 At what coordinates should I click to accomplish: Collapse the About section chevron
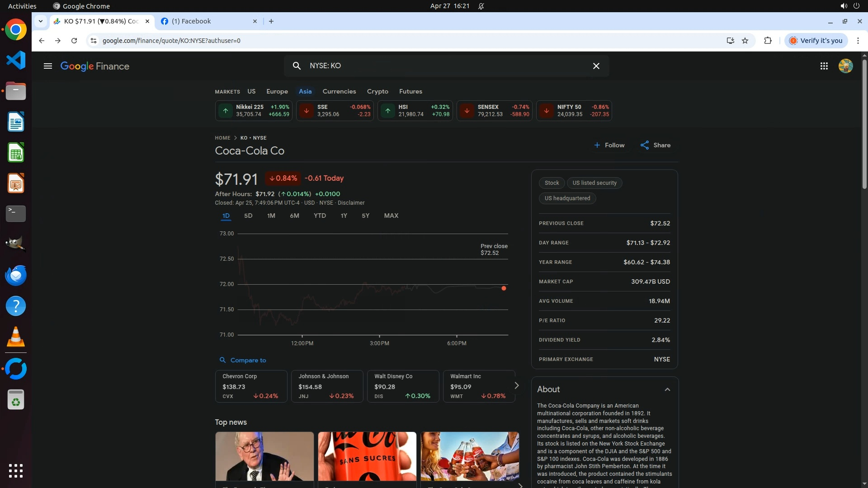pos(667,389)
